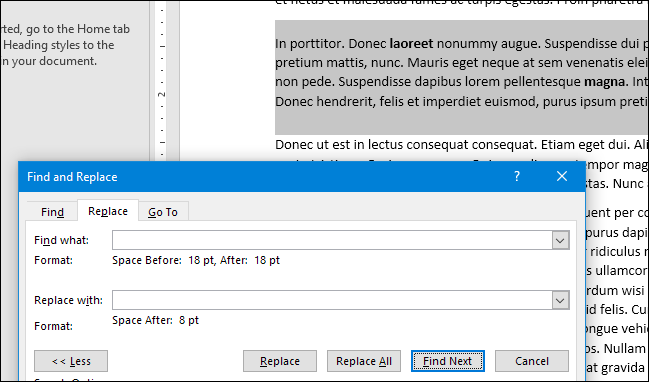Switch to the Find tab

click(52, 212)
